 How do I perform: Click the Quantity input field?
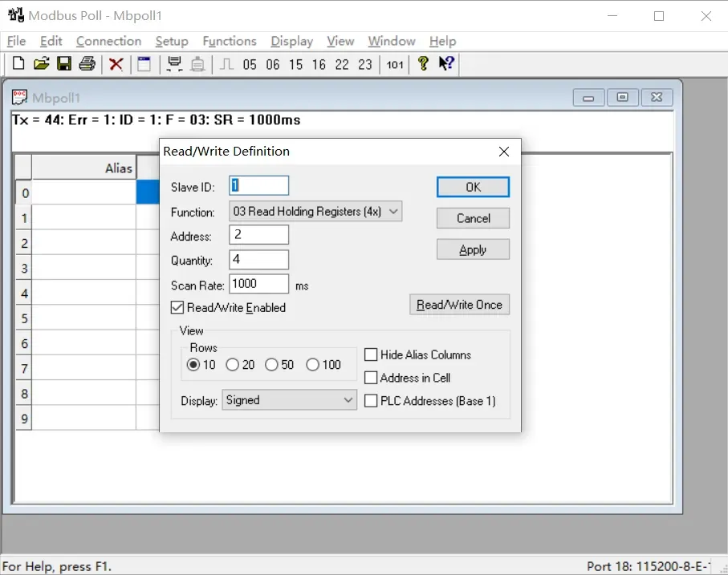pos(258,259)
